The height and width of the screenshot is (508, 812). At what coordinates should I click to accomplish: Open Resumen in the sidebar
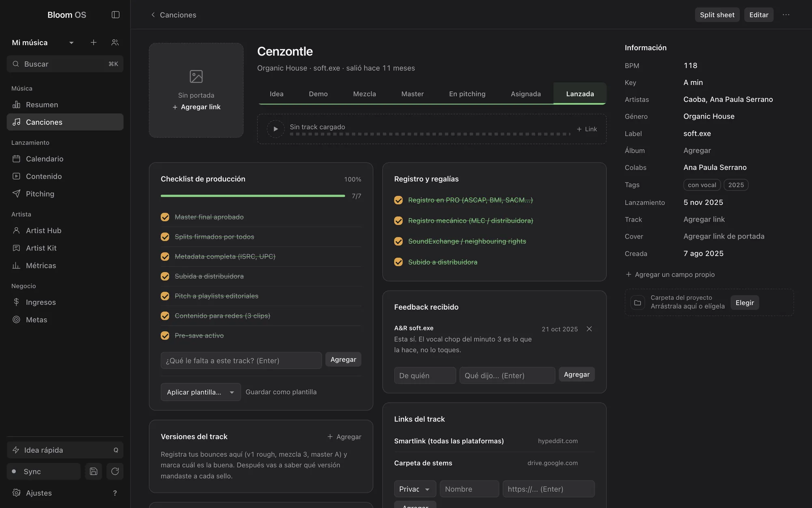tap(65, 104)
